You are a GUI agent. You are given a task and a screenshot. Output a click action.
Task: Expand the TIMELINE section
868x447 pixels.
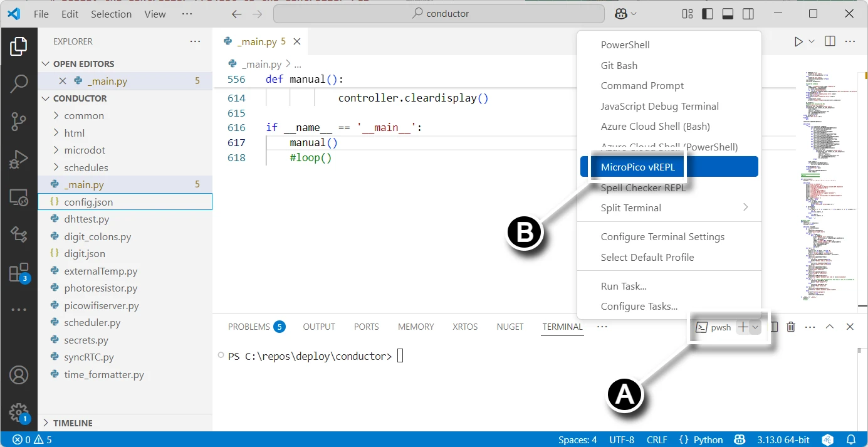(125, 423)
